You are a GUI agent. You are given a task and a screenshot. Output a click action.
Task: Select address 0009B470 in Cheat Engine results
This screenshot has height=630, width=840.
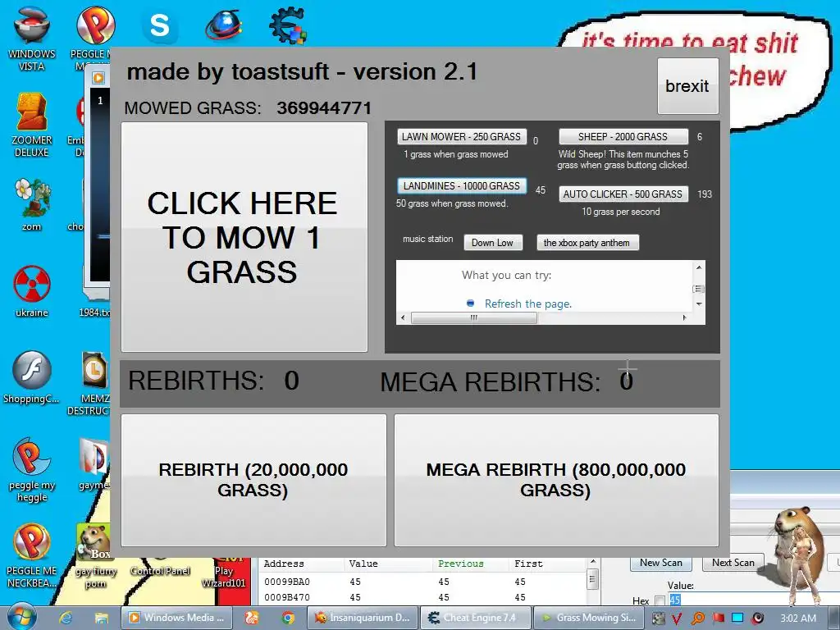click(422, 597)
